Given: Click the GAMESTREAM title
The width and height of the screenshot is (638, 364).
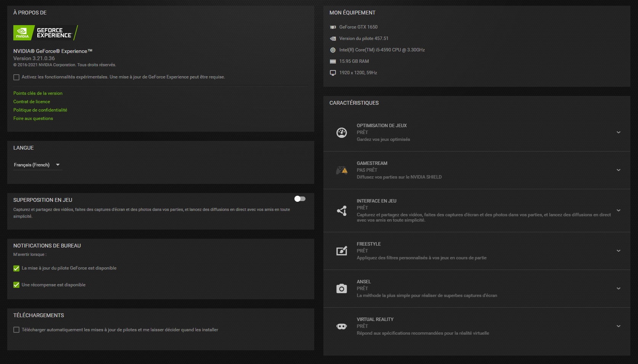Looking at the screenshot, I should [x=372, y=163].
